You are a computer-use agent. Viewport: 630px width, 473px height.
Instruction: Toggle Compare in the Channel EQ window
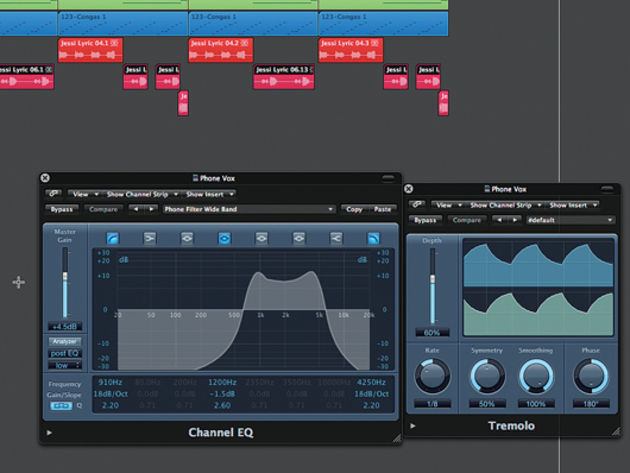103,209
